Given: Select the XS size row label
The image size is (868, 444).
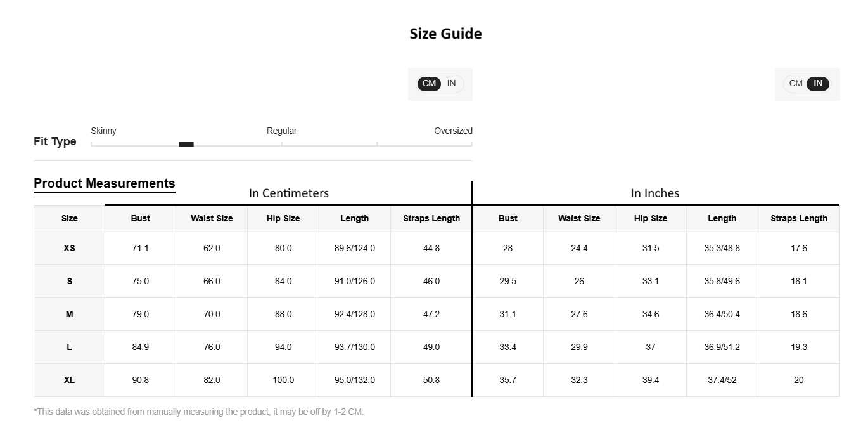Looking at the screenshot, I should pyautogui.click(x=70, y=248).
